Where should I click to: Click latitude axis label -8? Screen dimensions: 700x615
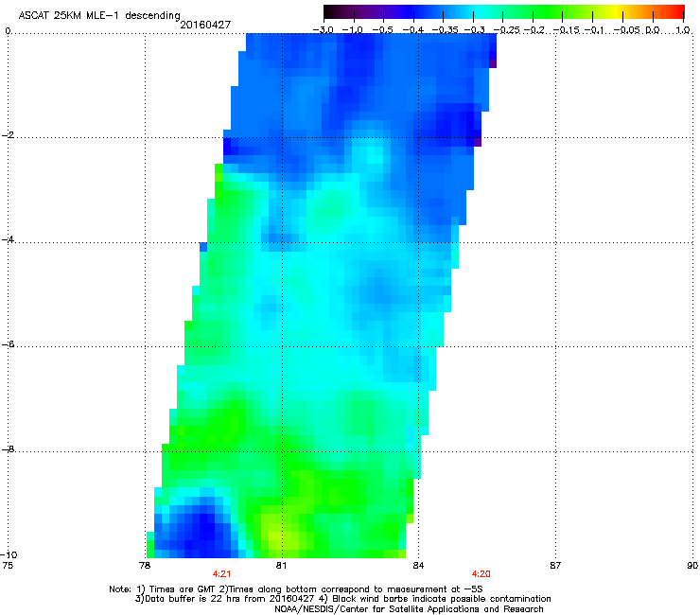8,448
